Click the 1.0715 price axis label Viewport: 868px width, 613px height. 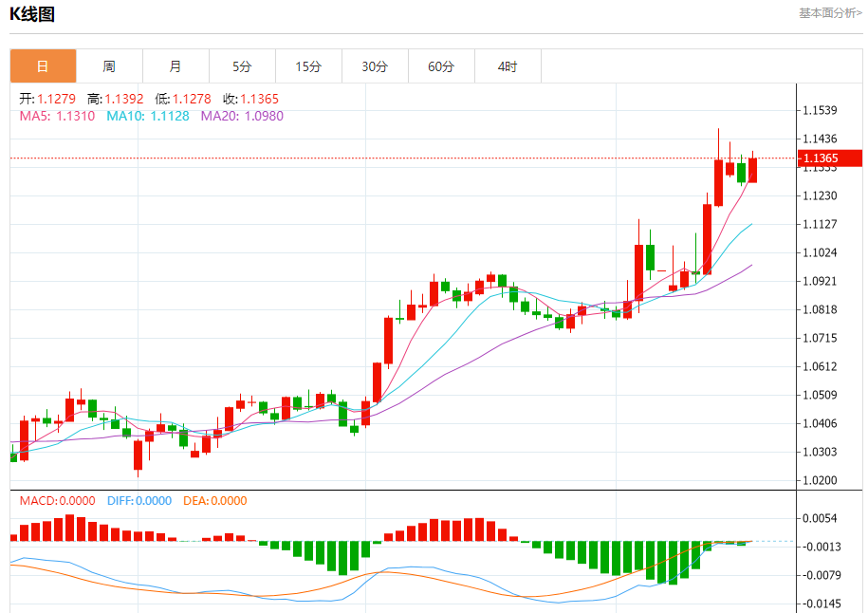[820, 338]
